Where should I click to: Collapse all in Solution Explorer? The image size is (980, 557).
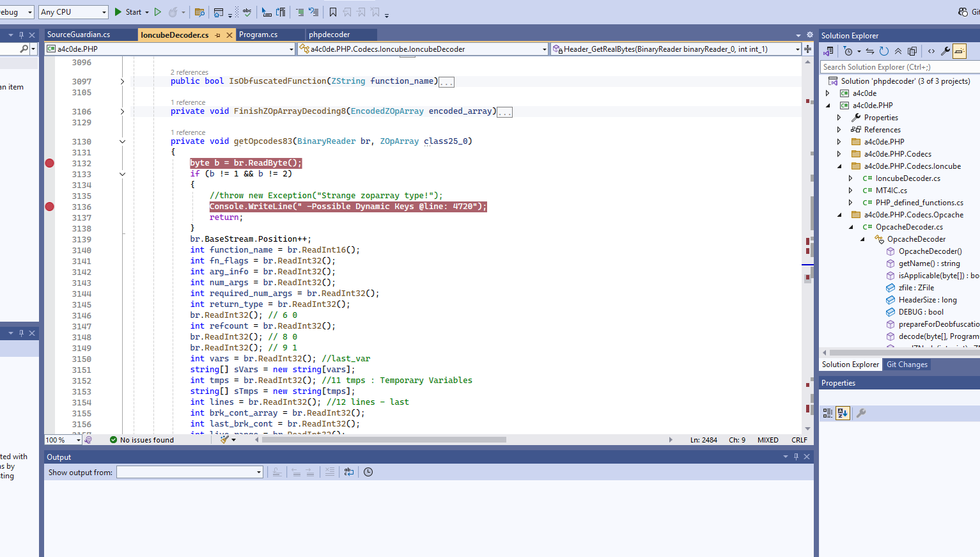coord(898,51)
